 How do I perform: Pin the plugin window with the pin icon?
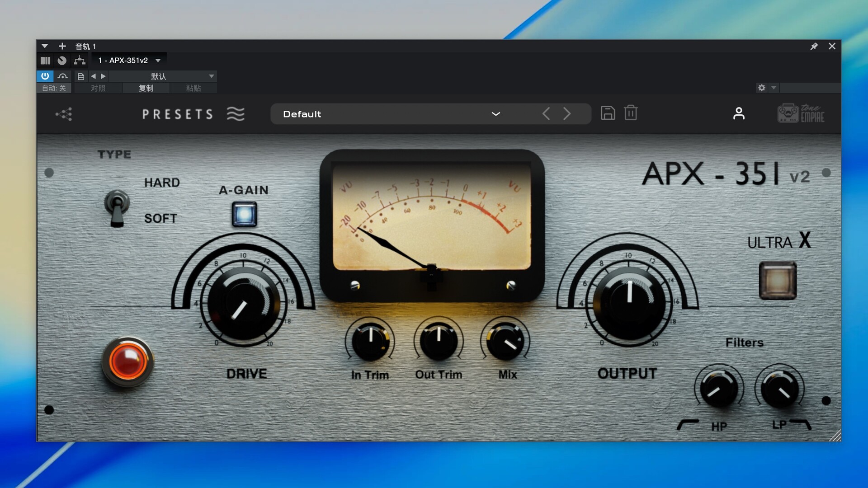[x=814, y=46]
